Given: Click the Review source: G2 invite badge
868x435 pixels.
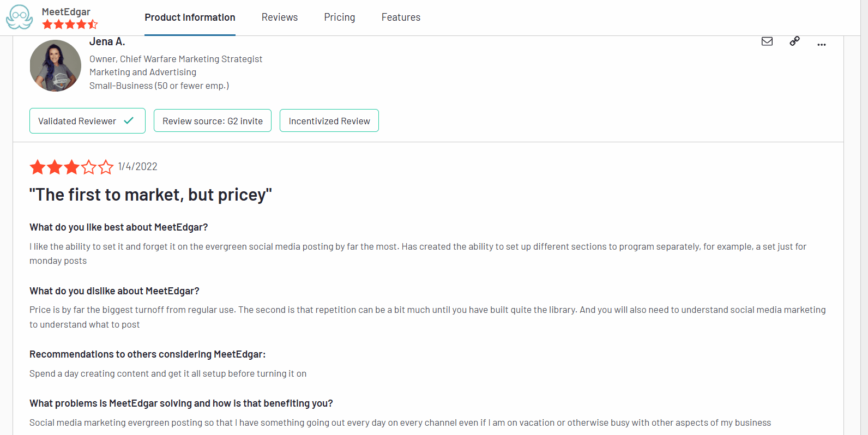Looking at the screenshot, I should click(x=213, y=121).
